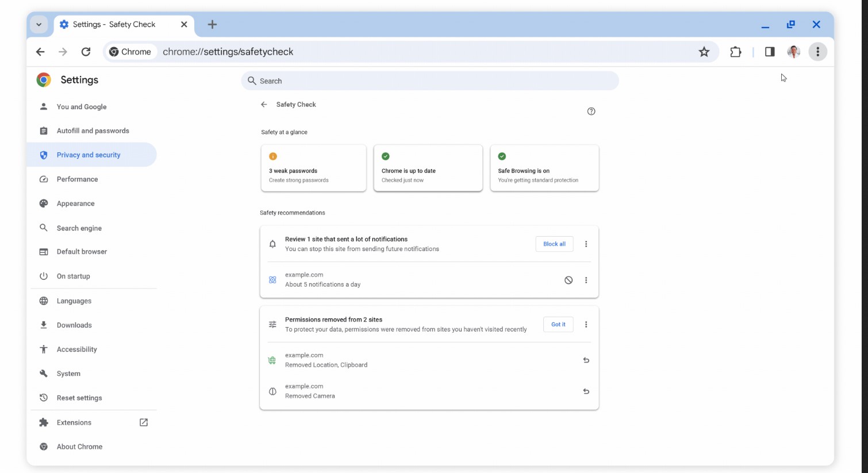Screen dimensions: 868x473
Task: Open the 3 weak passwords card
Action: point(313,168)
